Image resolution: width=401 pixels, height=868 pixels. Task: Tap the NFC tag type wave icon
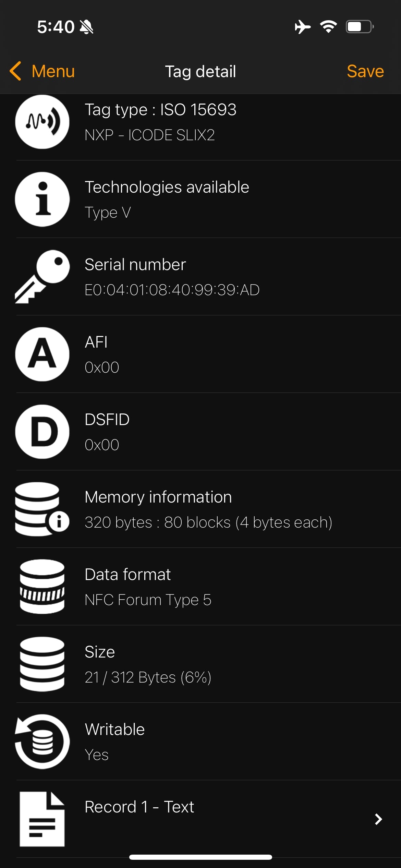point(42,122)
